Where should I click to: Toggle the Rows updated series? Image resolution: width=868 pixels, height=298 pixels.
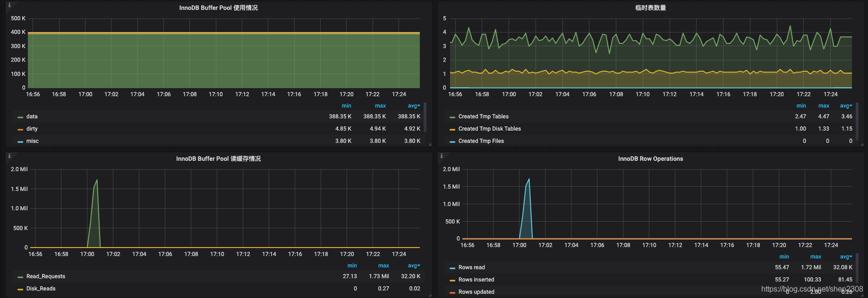tap(476, 292)
